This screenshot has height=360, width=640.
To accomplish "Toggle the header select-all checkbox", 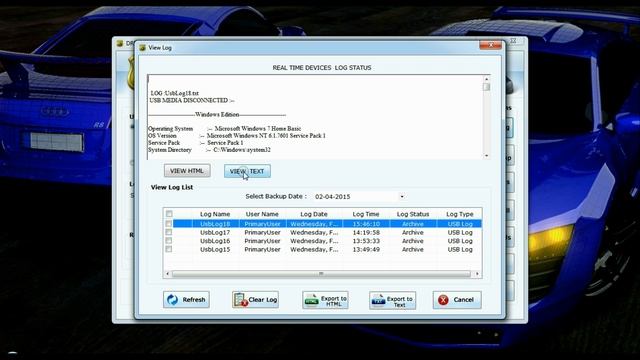I will [x=169, y=214].
